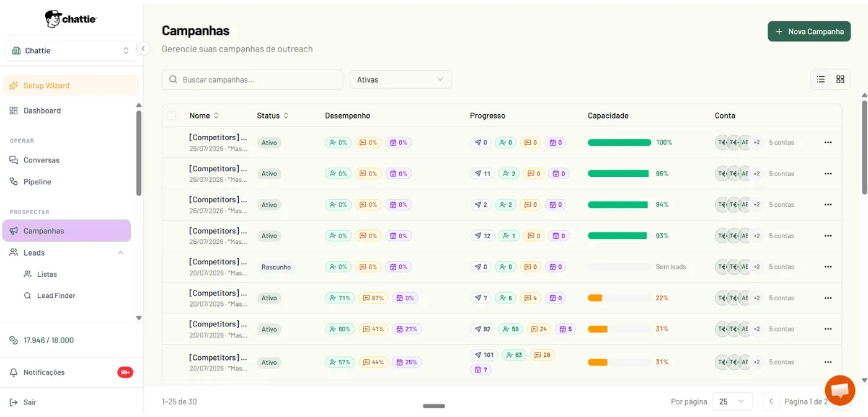The width and height of the screenshot is (868, 417).
Task: Switch to grid view layout icon
Action: pyautogui.click(x=840, y=79)
